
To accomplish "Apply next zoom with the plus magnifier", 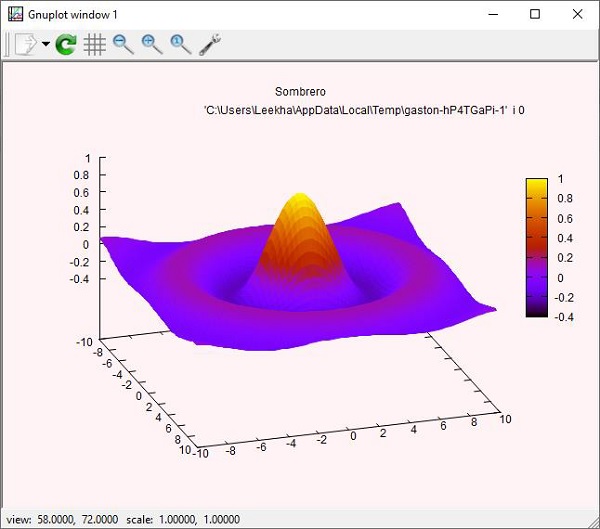I will (152, 44).
